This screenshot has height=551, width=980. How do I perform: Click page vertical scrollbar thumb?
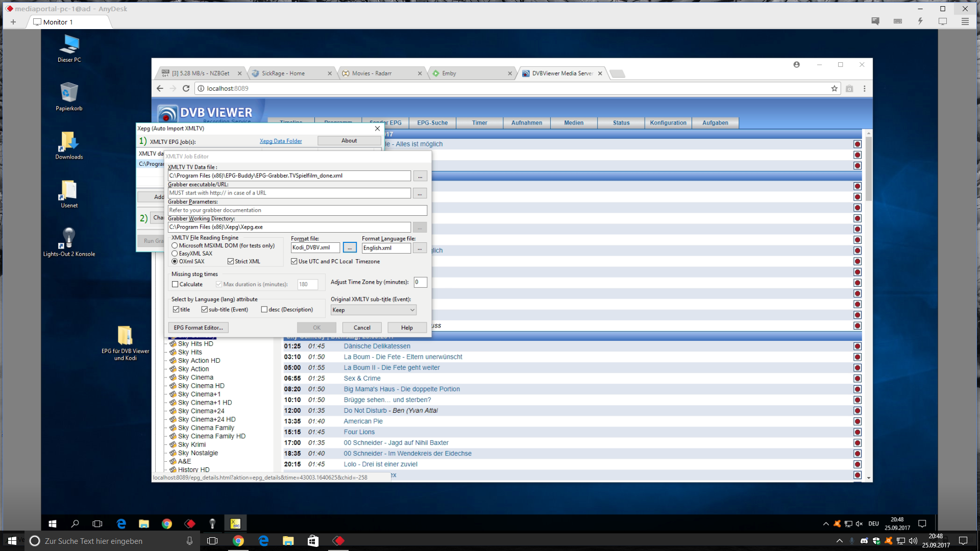click(x=869, y=168)
